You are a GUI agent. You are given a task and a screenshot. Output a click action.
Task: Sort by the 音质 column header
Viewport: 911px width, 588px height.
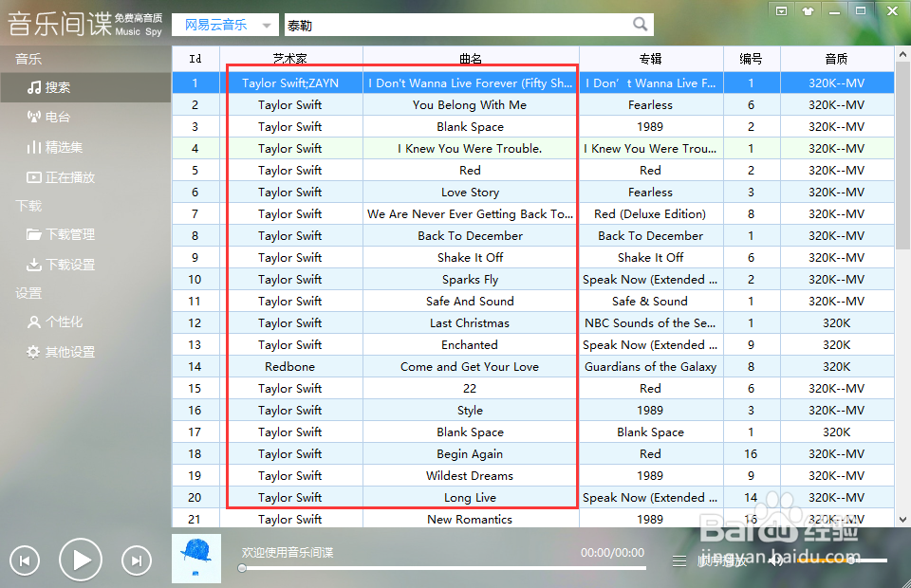pyautogui.click(x=837, y=59)
